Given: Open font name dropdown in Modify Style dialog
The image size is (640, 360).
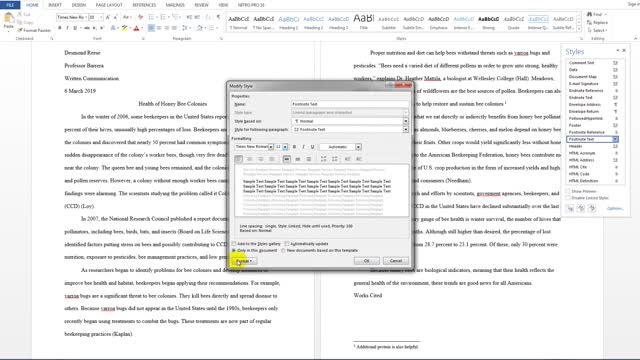Looking at the screenshot, I should [x=271, y=147].
